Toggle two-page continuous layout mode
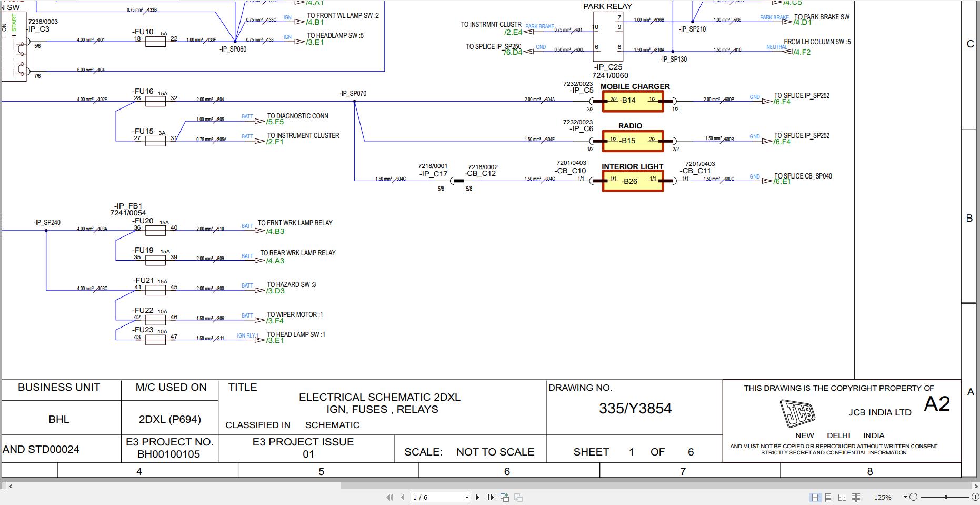This screenshot has width=980, height=505. tap(856, 497)
